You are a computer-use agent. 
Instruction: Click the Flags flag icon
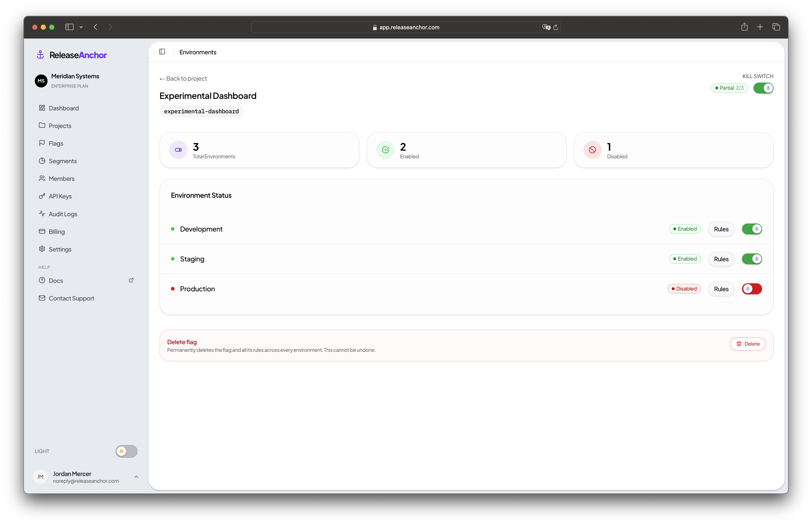42,143
